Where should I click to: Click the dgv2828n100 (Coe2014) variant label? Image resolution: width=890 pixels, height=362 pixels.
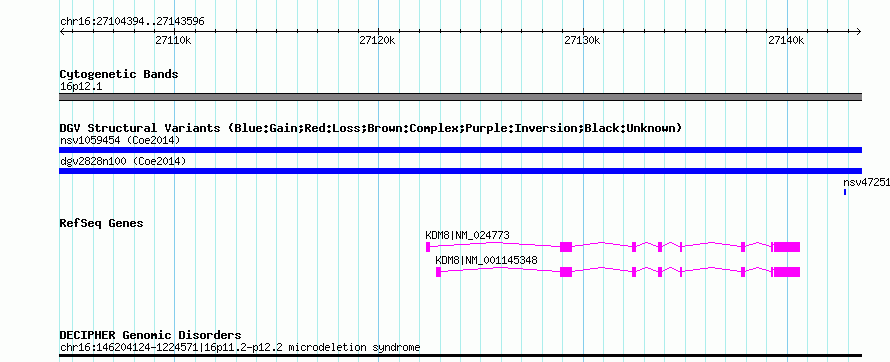pyautogui.click(x=123, y=162)
